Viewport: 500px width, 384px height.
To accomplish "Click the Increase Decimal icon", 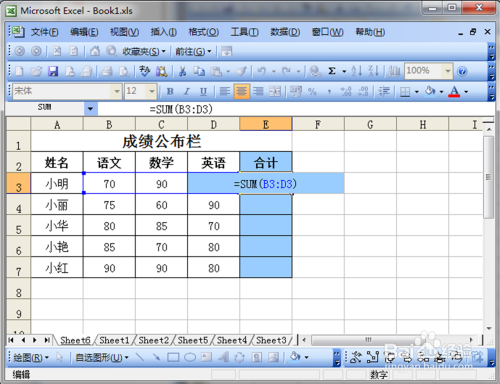I will [346, 91].
